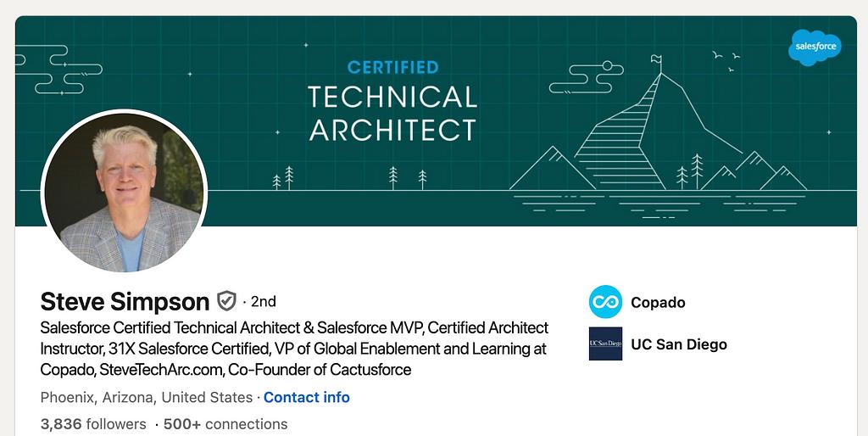Open the Copado company name link
Image resolution: width=868 pixels, height=436 pixels.
click(x=658, y=303)
